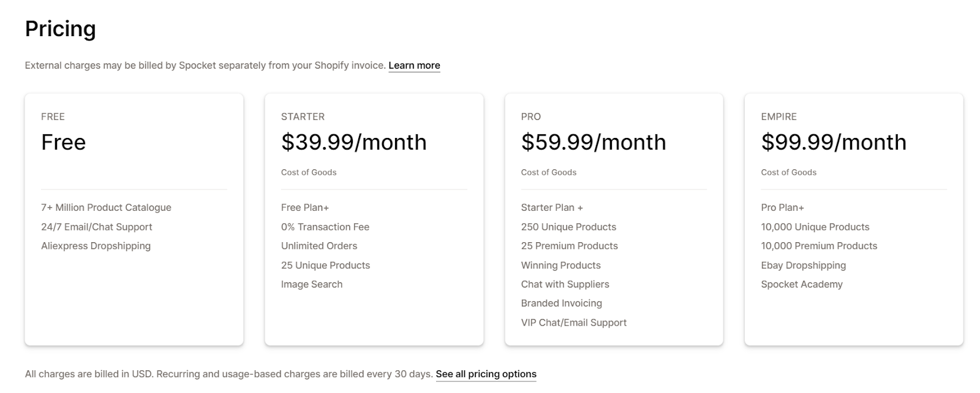The image size is (980, 393).
Task: Click the Branded Invoicing feature text
Action: (x=561, y=303)
